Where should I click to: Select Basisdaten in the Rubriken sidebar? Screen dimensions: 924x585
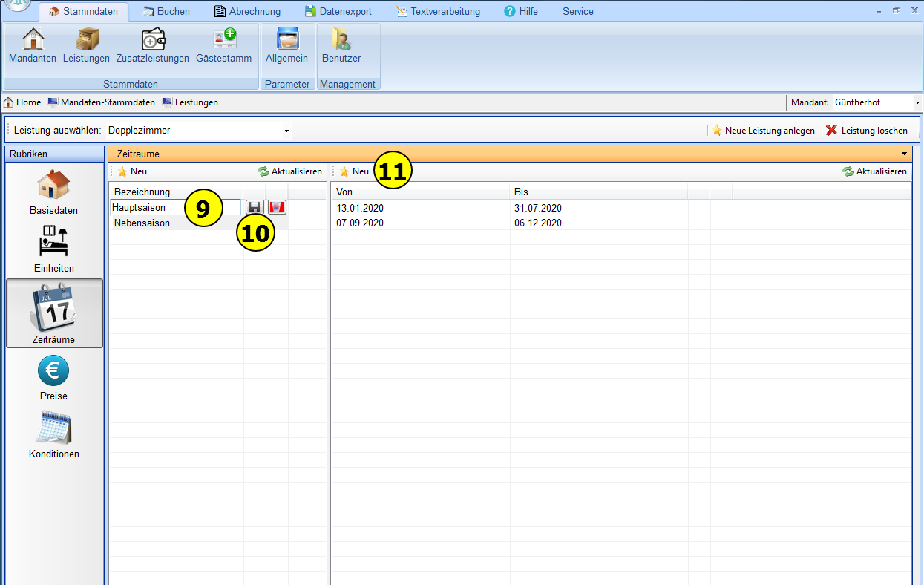pos(53,192)
